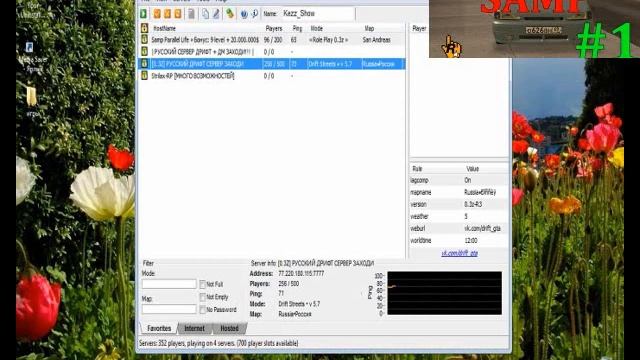Select the Strilax RP server row

pos(272,76)
